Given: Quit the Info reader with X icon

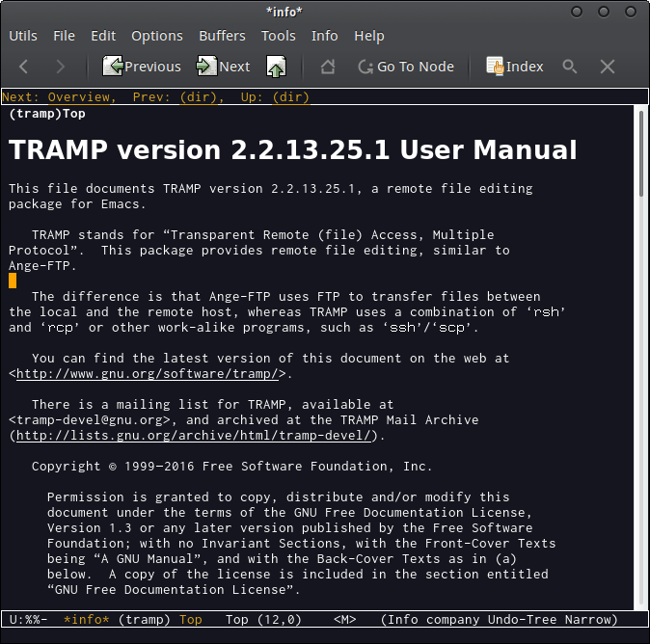Looking at the screenshot, I should (x=608, y=67).
